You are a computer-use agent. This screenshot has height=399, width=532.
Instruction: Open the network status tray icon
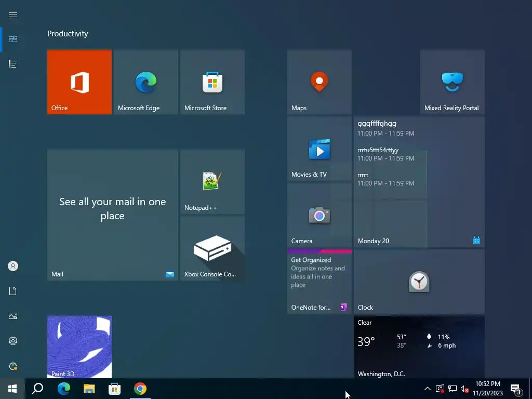453,389
